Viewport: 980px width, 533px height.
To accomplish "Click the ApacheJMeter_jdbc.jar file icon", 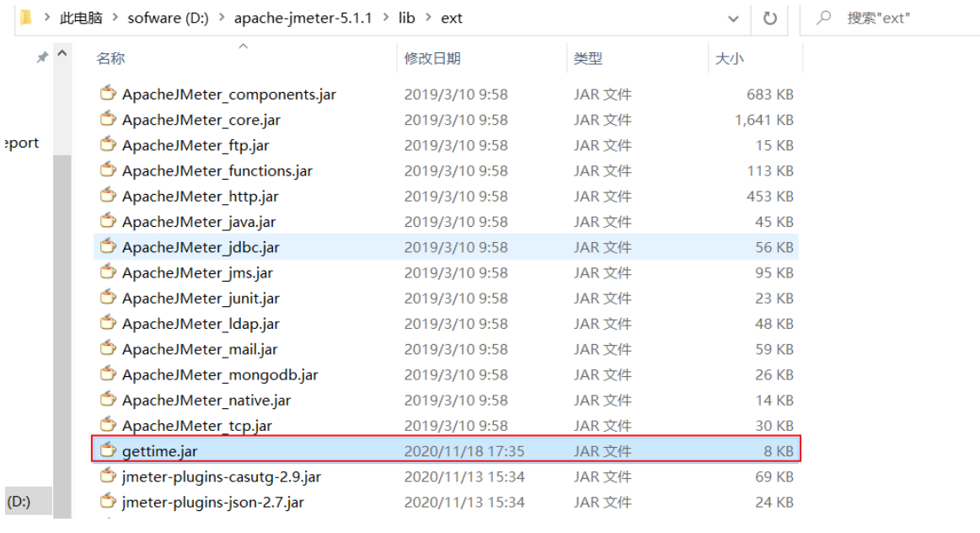I will coord(108,246).
